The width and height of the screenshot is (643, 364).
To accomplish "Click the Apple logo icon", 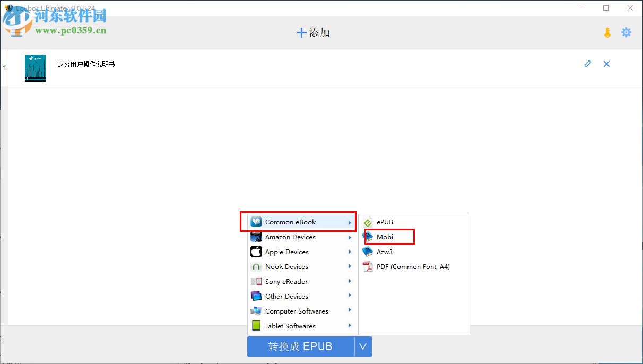I will 256,252.
